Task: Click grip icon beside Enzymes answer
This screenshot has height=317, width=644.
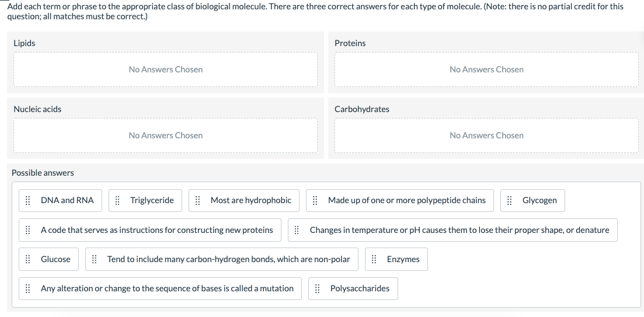Action: click(x=374, y=259)
